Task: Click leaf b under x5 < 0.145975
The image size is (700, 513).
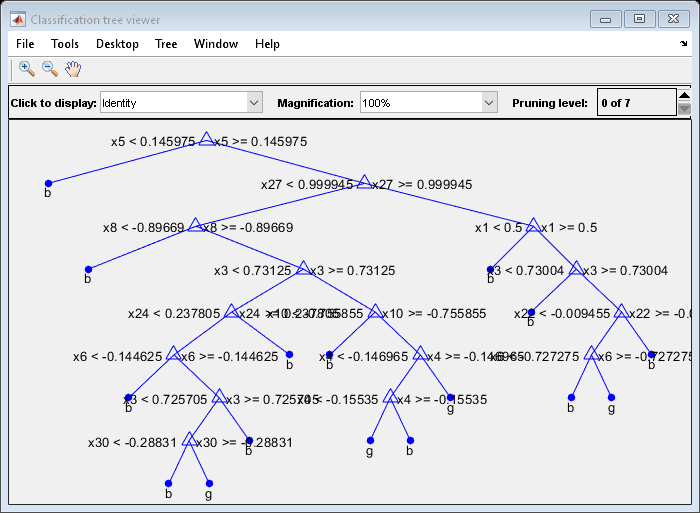Action: [x=48, y=183]
